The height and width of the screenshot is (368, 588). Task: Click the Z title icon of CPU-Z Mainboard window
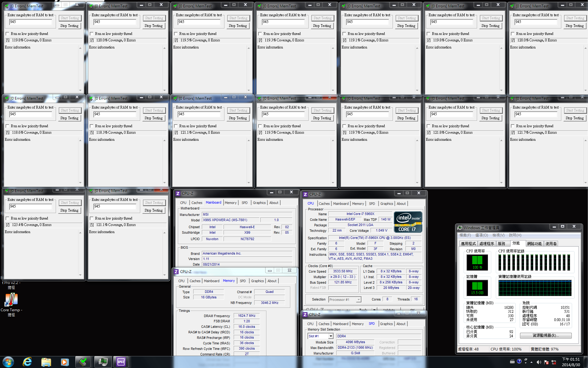[x=178, y=194]
